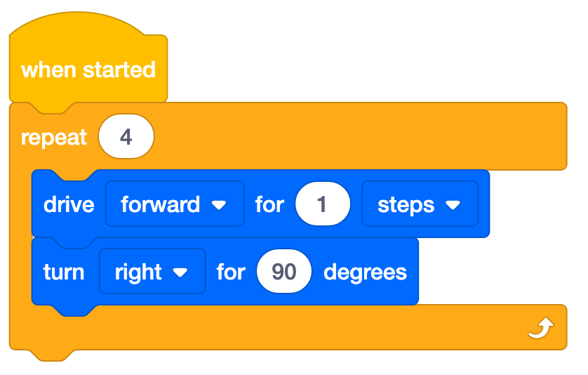
Task: Click "for" label in the drive block
Action: [x=269, y=204]
